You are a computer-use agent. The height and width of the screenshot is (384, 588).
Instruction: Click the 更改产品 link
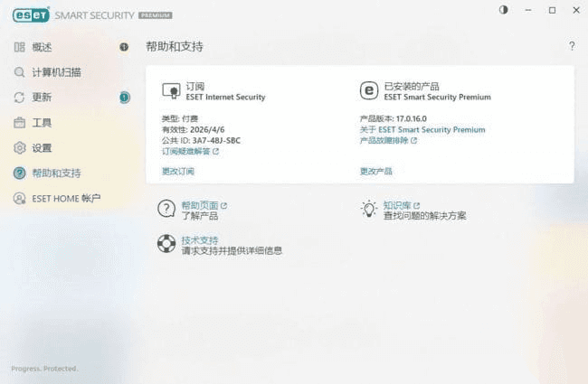376,171
